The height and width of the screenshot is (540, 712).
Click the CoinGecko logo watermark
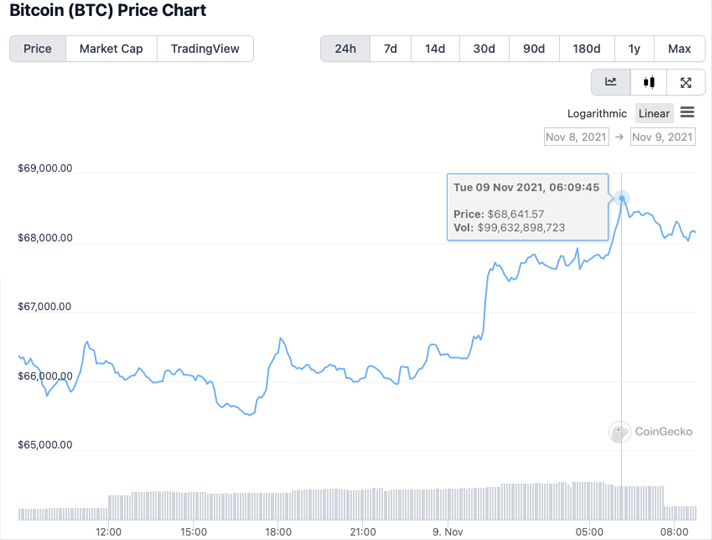tap(650, 432)
